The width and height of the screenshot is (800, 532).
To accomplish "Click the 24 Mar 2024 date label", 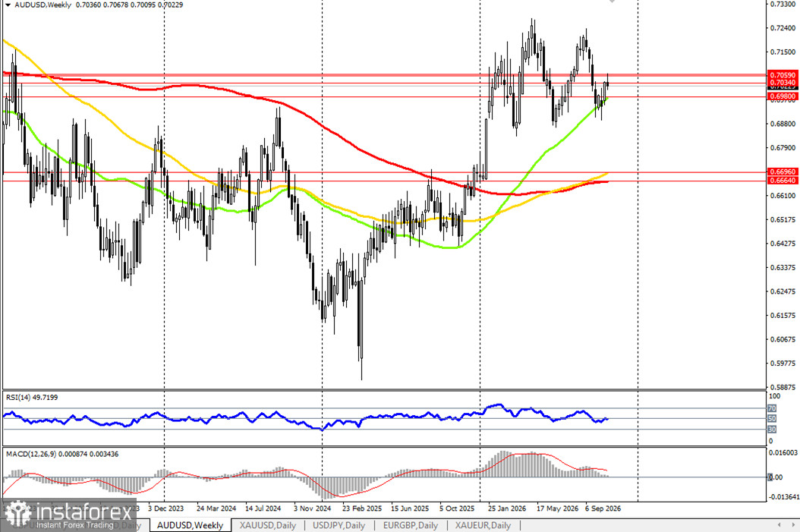I will coord(216,508).
